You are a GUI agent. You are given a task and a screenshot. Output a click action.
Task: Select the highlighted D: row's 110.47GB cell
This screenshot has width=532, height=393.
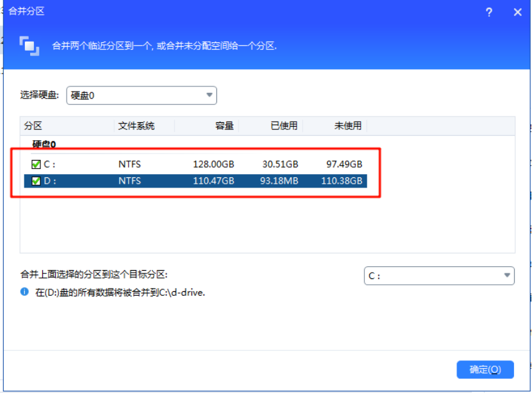coord(214,181)
